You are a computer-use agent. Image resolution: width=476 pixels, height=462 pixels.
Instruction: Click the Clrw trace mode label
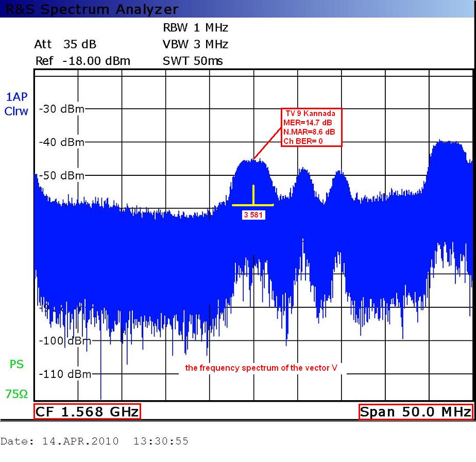point(16,111)
